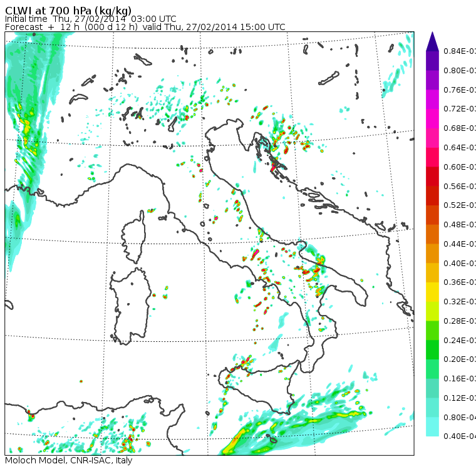The image size is (476, 469).
Task: Click the 0.68E-03 colorbar label
Action: pyautogui.click(x=460, y=128)
